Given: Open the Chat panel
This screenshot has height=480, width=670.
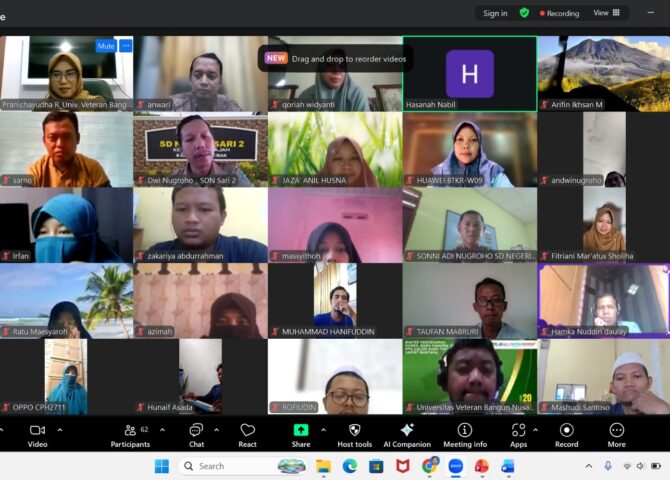Looking at the screenshot, I should coord(196,434).
